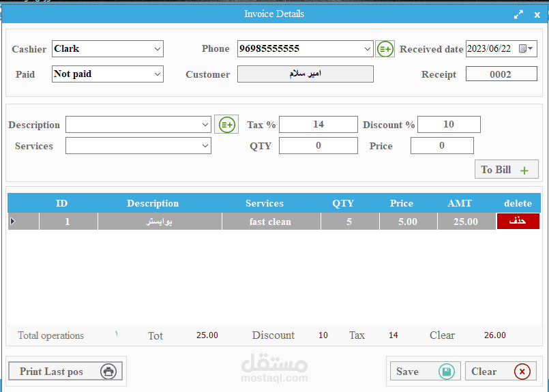
Task: Click the QTY input field
Action: pyautogui.click(x=318, y=146)
